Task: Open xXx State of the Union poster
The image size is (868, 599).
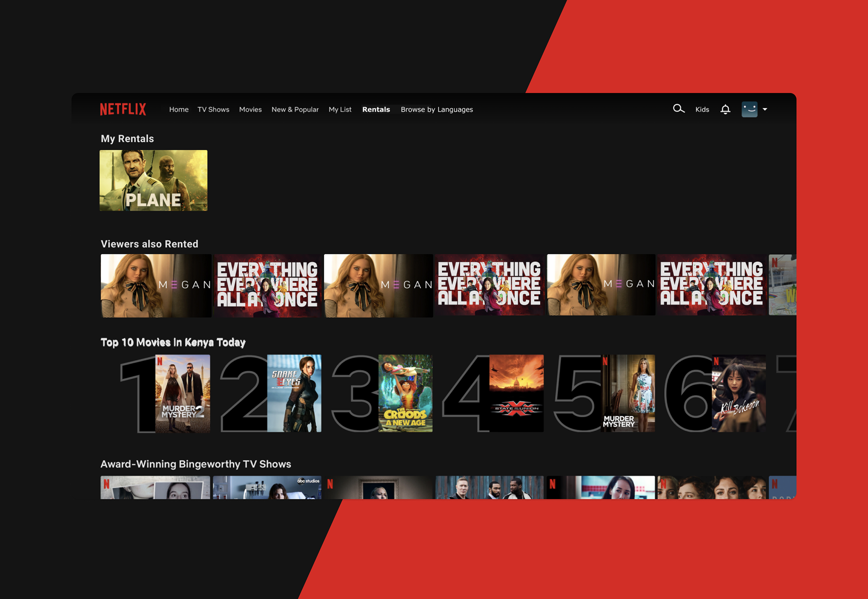Action: pyautogui.click(x=516, y=393)
